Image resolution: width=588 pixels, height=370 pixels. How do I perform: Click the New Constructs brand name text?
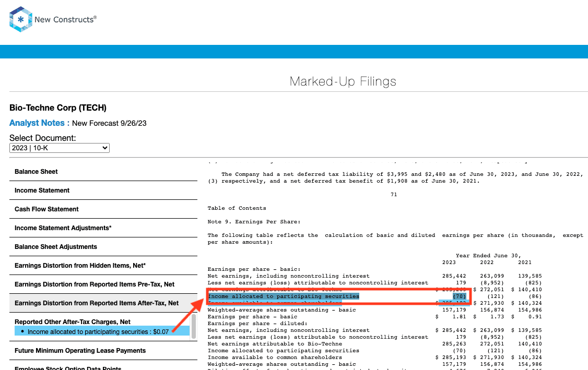coord(65,19)
